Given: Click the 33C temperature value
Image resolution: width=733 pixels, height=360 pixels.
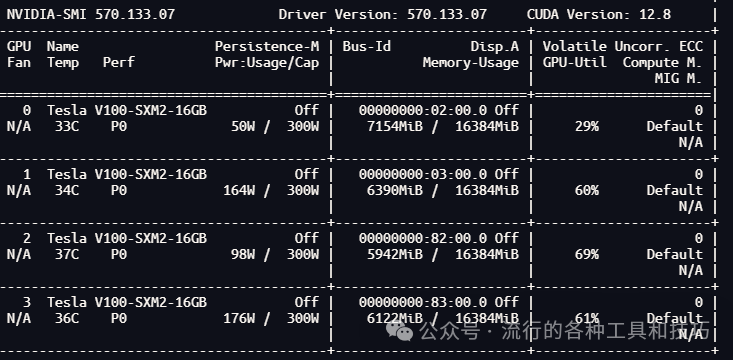Looking at the screenshot, I should point(67,127).
